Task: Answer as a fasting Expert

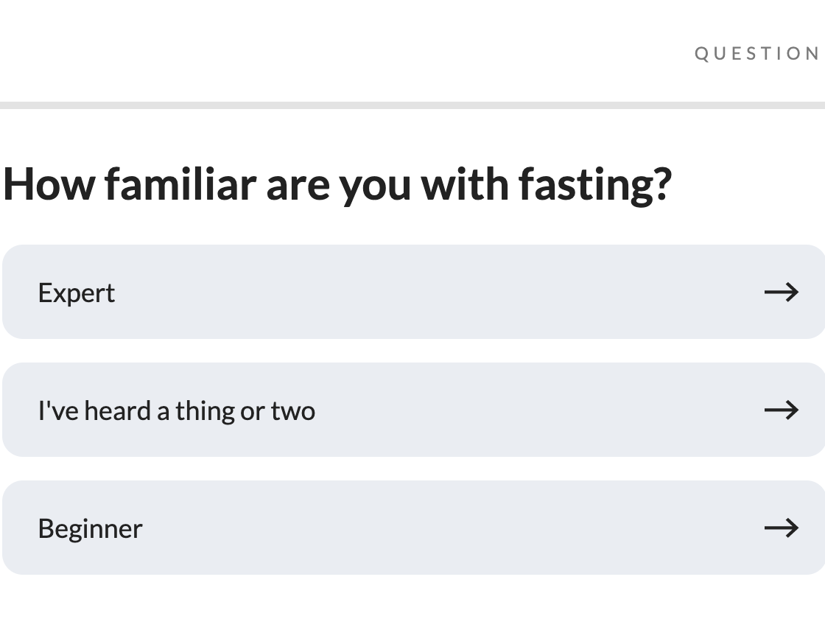Action: click(x=412, y=293)
